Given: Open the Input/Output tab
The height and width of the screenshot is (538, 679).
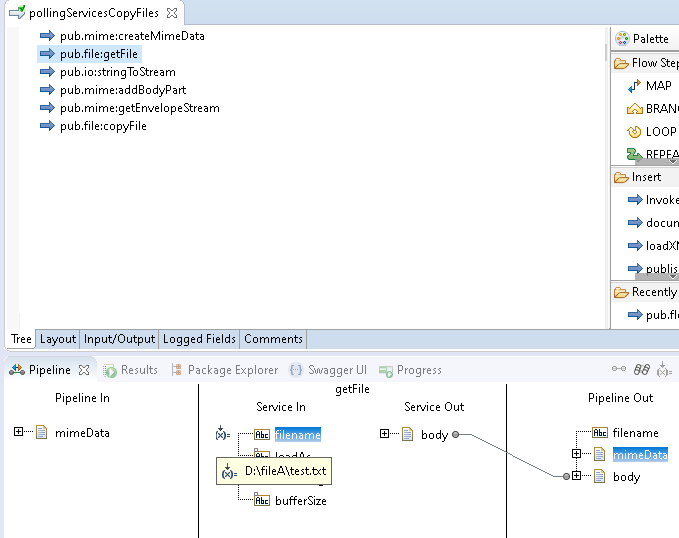Looking at the screenshot, I should point(119,339).
